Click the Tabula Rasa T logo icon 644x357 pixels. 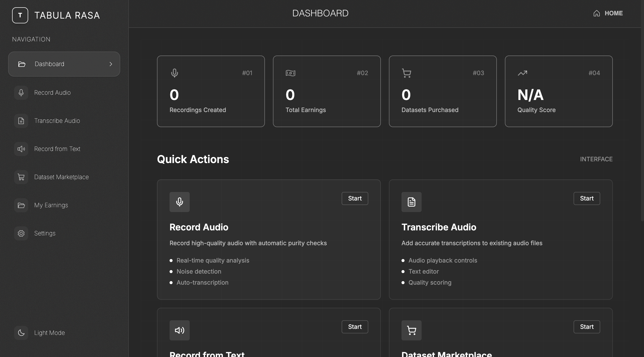[20, 15]
